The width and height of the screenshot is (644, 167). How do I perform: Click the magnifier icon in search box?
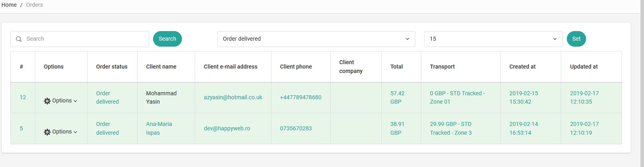[19, 39]
